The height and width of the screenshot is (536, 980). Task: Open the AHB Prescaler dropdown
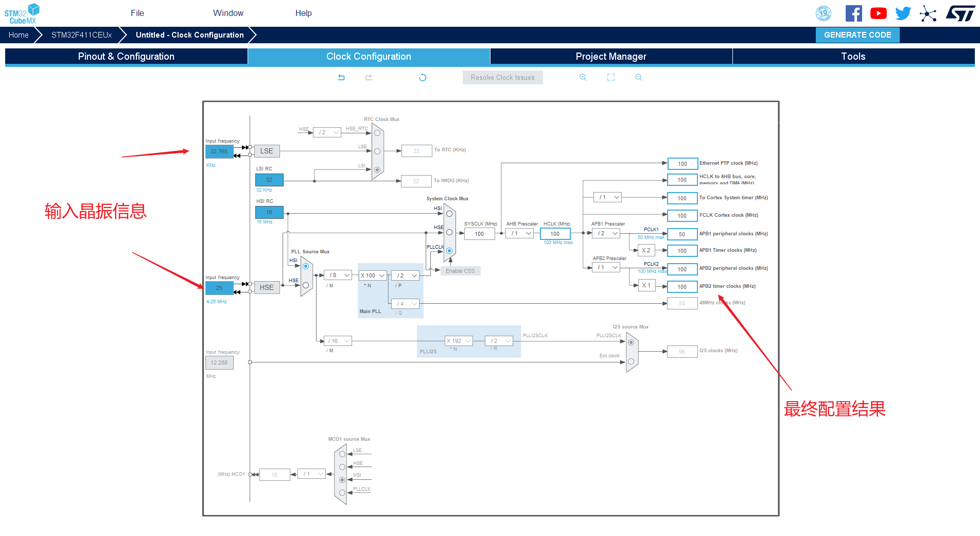point(519,233)
